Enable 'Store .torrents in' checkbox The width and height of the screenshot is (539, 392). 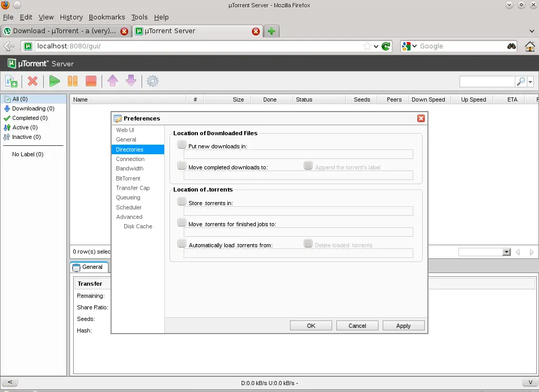(x=182, y=201)
